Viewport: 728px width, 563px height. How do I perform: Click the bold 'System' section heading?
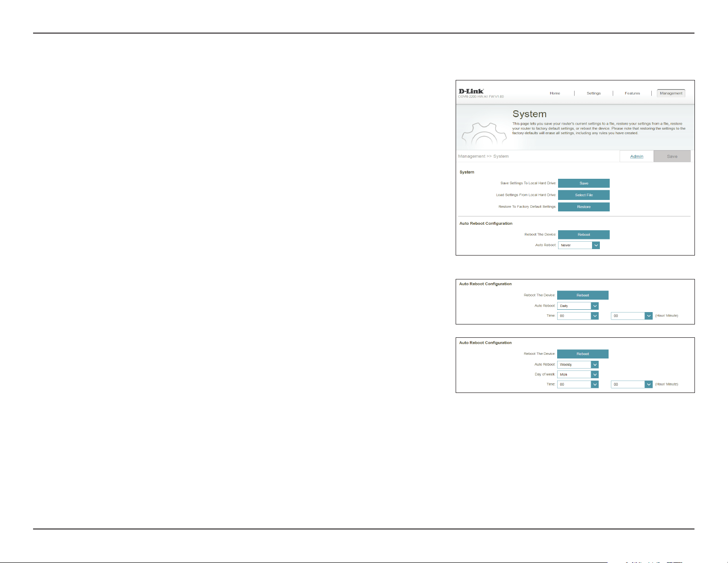coord(467,172)
